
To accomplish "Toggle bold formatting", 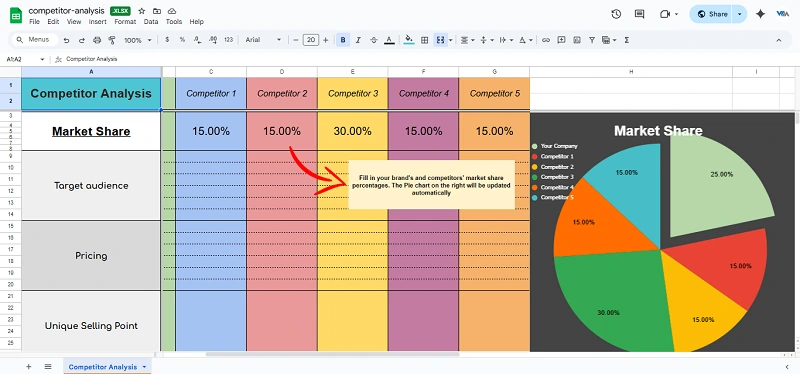I will pyautogui.click(x=343, y=40).
